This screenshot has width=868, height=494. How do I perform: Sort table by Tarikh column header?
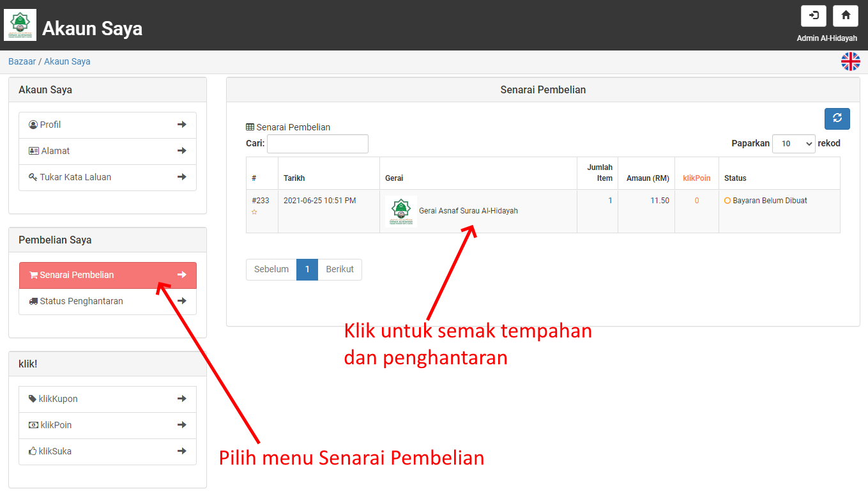pos(294,178)
